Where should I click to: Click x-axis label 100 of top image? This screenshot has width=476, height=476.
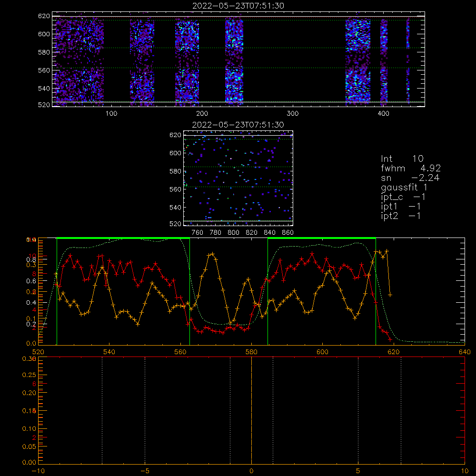(x=111, y=114)
